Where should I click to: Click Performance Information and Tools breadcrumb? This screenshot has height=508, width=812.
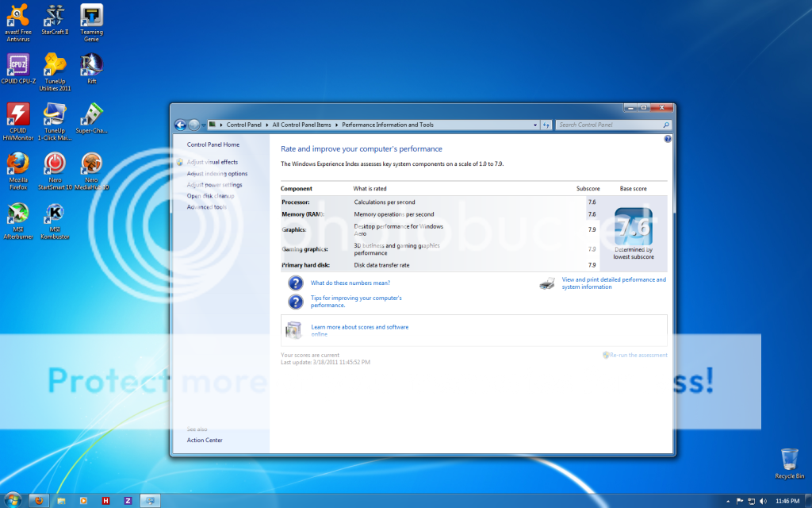(387, 125)
